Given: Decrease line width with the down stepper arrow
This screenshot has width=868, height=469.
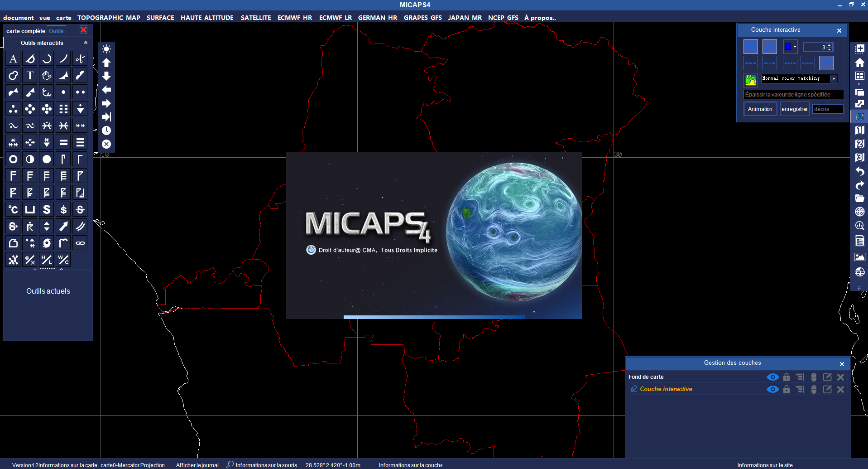Looking at the screenshot, I should click(830, 49).
